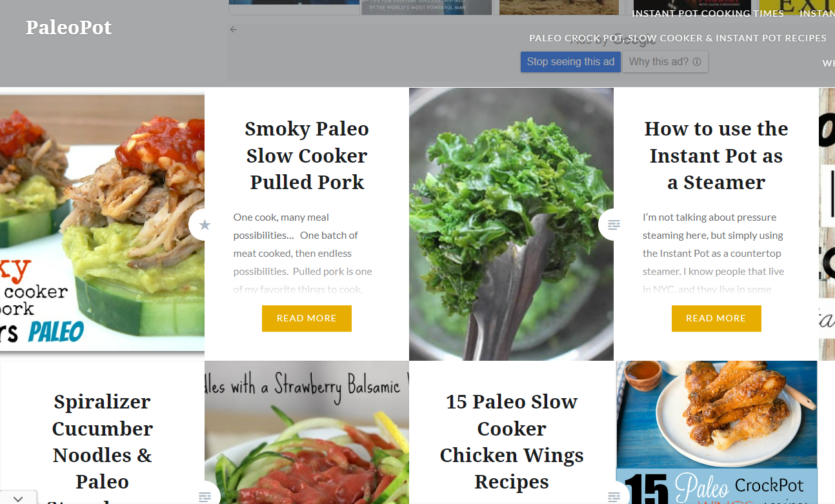Viewport: 835px width, 504px height.
Task: Open the partially visible INSTANT menu at top right
Action: [817, 12]
